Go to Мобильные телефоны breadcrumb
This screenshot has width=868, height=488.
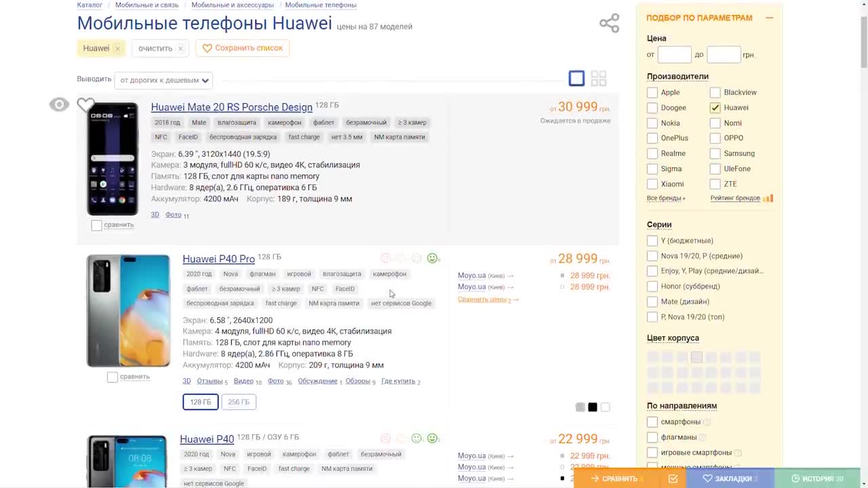321,5
